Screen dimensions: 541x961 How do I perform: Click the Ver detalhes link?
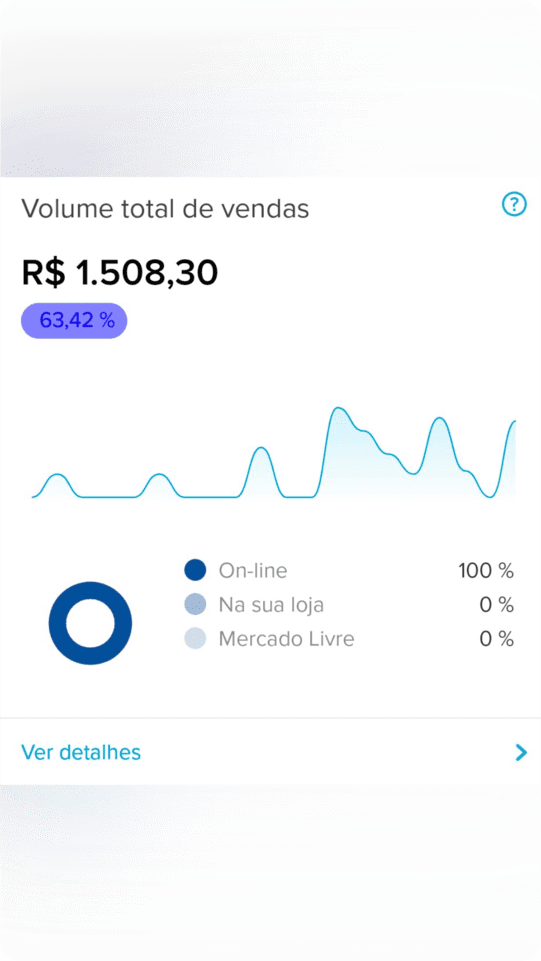pos(81,752)
